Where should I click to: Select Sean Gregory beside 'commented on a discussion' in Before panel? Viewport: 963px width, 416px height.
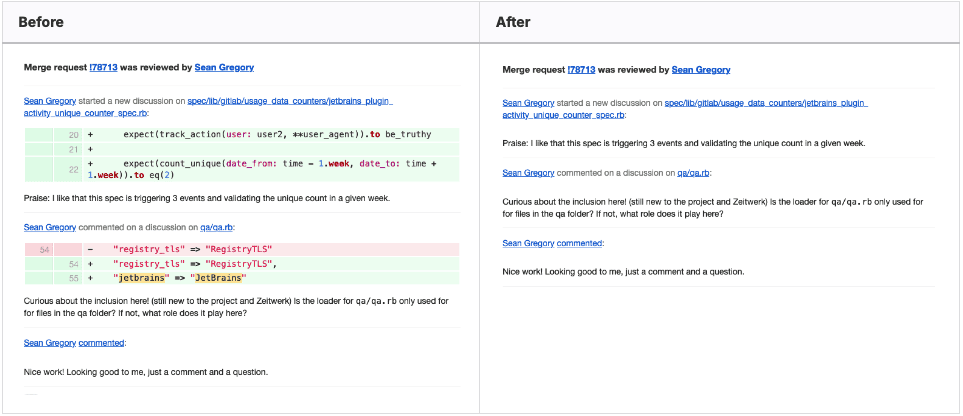coord(50,228)
